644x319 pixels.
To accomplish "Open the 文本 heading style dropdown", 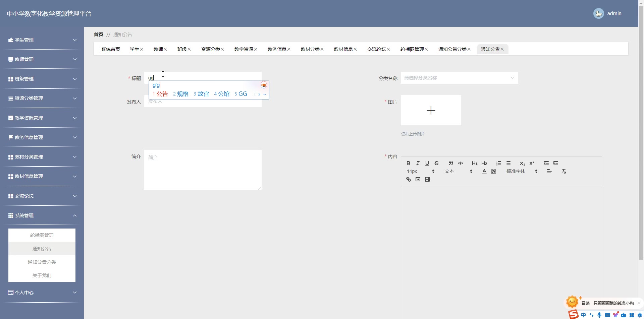I will point(459,171).
